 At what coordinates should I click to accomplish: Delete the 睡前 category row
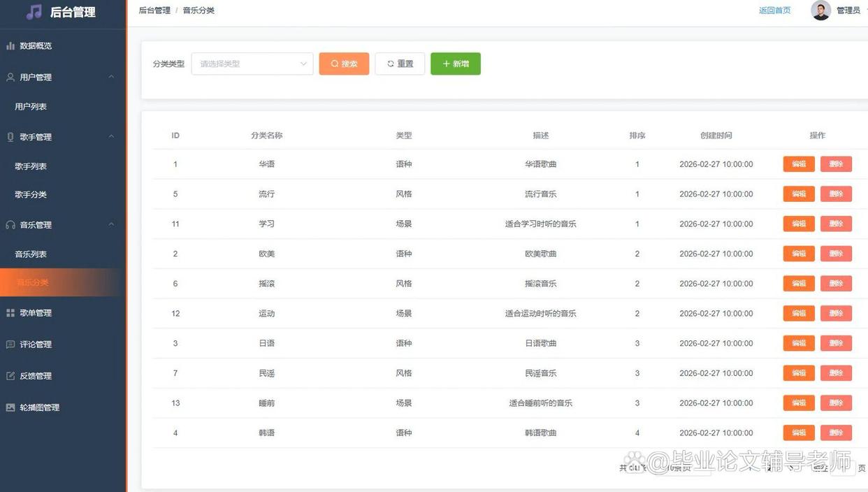836,403
